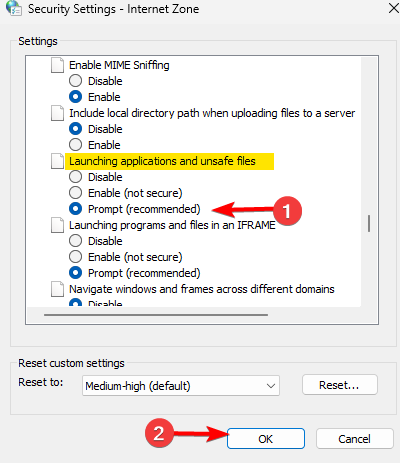
Task: Select Disable for Launching programs in IFRAME
Action: [x=75, y=241]
